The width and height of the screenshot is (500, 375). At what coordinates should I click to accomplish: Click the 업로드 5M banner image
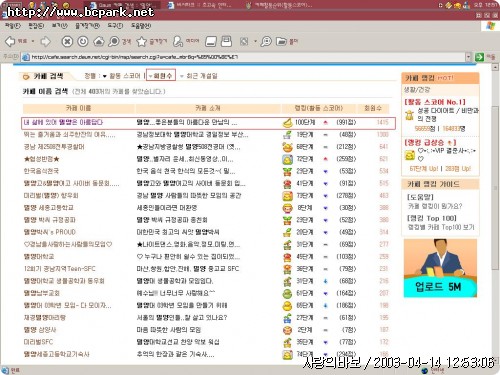(440, 268)
